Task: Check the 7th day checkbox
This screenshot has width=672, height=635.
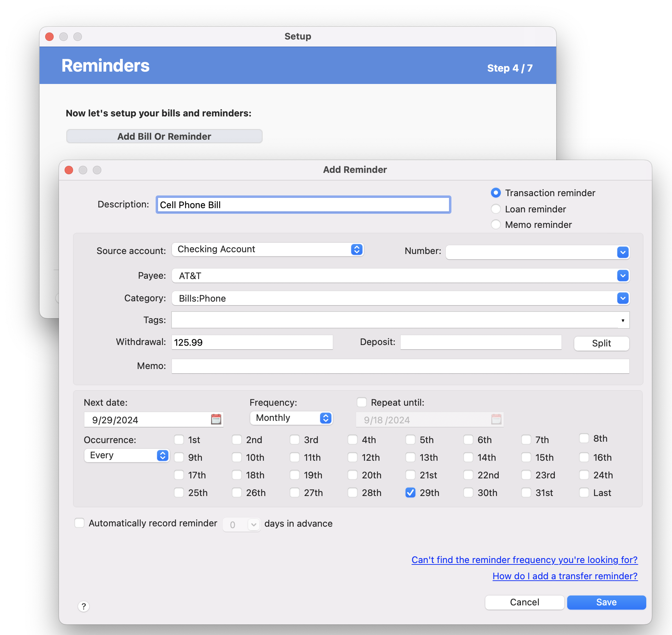Action: pyautogui.click(x=526, y=440)
